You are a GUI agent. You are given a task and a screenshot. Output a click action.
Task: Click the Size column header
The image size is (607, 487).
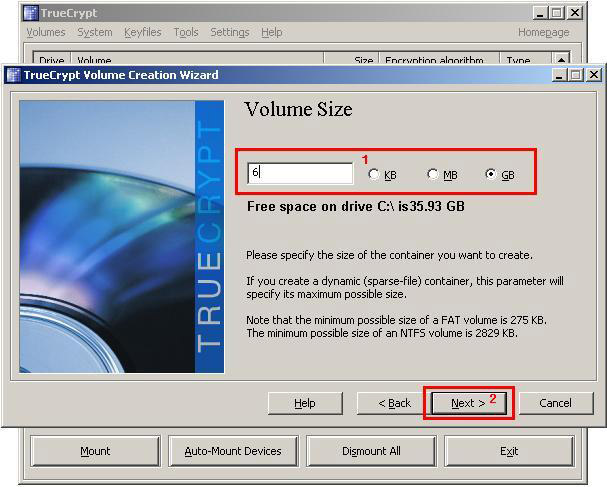point(351,59)
